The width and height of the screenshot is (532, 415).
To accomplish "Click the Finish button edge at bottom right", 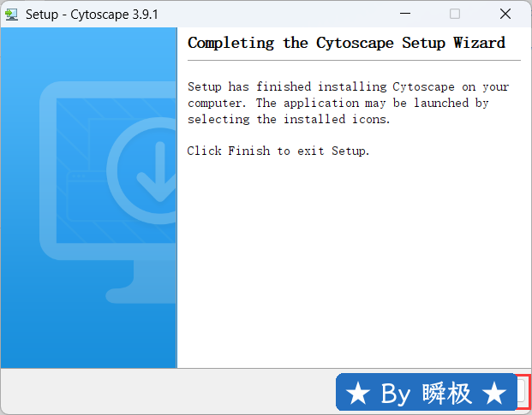I will (523, 391).
